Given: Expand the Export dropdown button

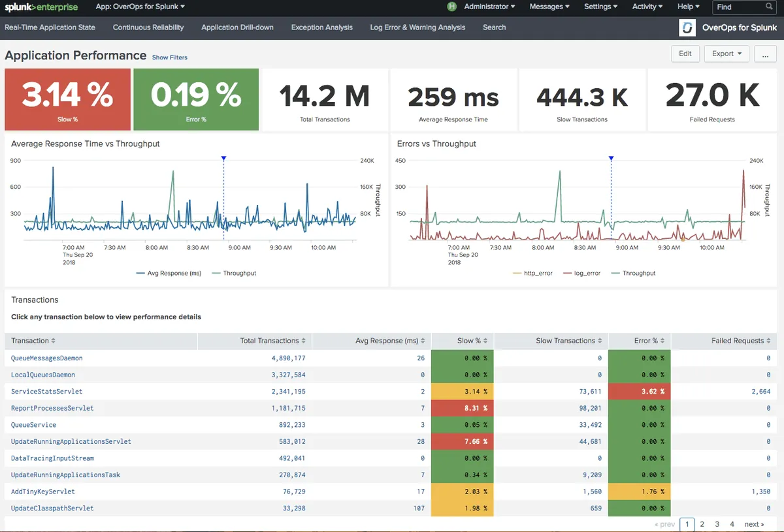Looking at the screenshot, I should click(x=727, y=54).
